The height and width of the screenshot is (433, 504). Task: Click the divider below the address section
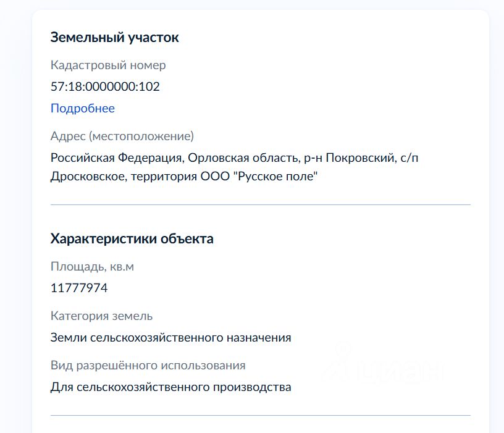tap(260, 204)
